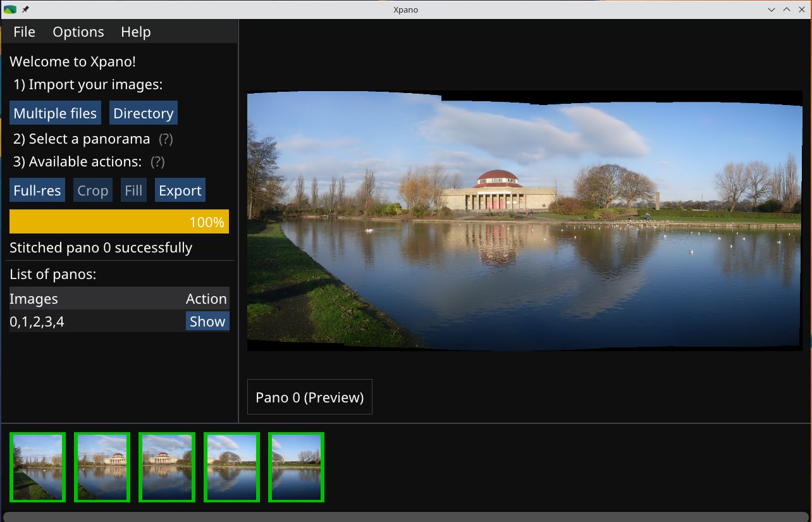Click the help hint beside Available actions
The image size is (812, 522).
(157, 161)
